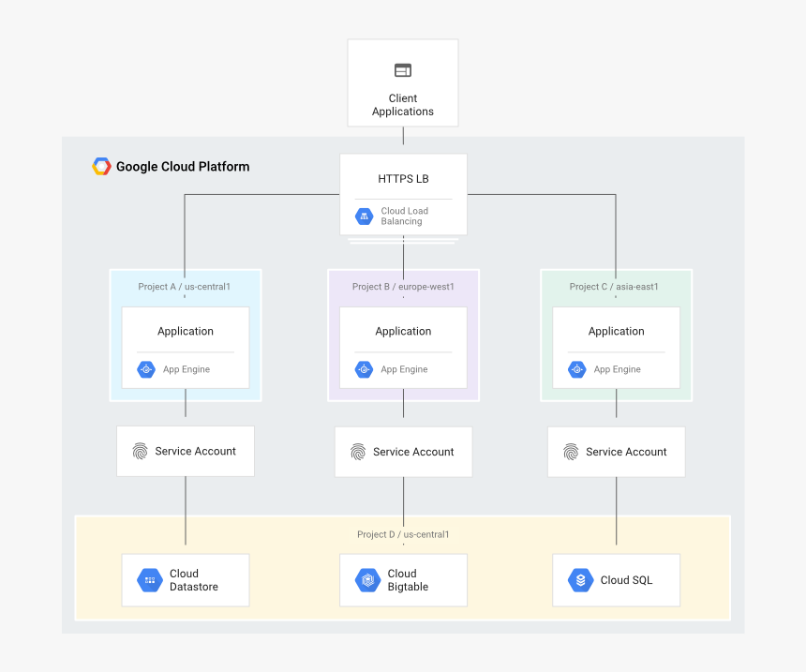This screenshot has width=806, height=672.
Task: Click the Cloud Load Balancing icon
Action: [x=364, y=216]
